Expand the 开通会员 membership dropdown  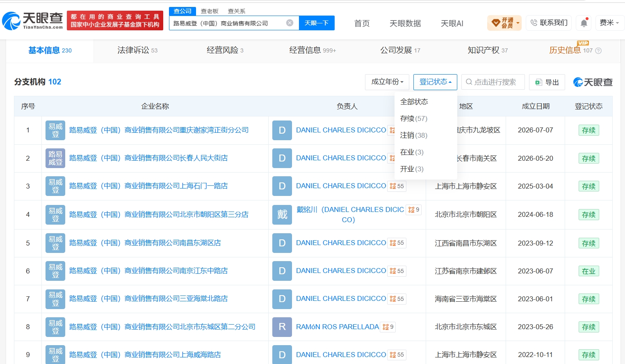point(504,23)
